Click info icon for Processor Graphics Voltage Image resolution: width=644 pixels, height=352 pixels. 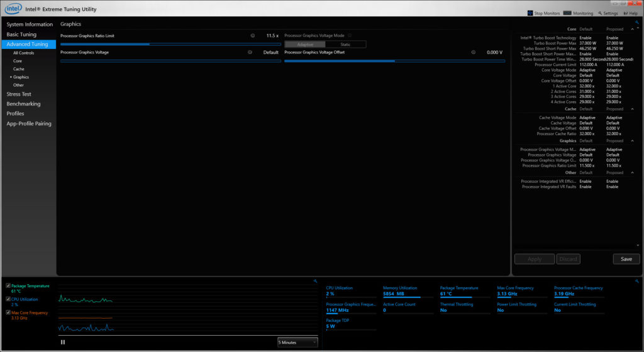pos(250,52)
